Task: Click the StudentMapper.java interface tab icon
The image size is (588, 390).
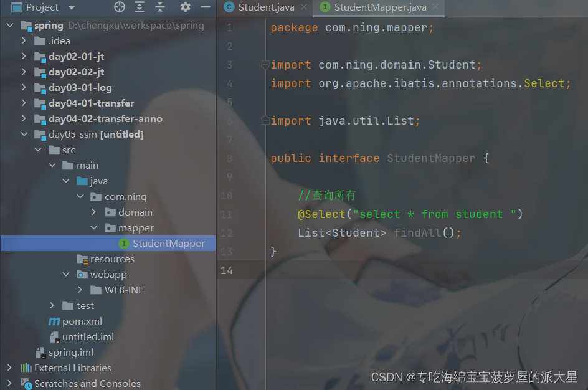Action: coord(325,7)
